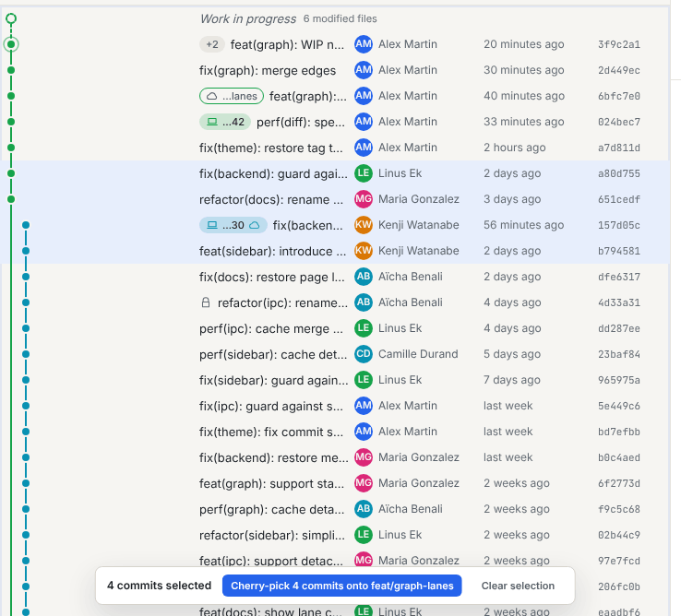Click commit hash 206fc0b
The width and height of the screenshot is (681, 616).
(619, 586)
